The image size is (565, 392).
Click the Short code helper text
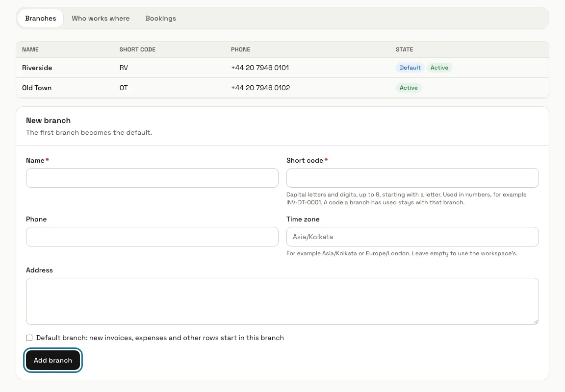point(407,198)
